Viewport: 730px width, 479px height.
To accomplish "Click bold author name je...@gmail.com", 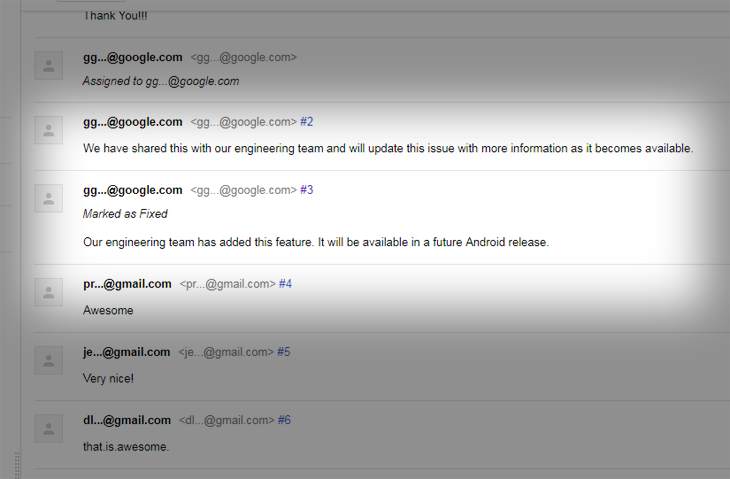I will pos(126,352).
